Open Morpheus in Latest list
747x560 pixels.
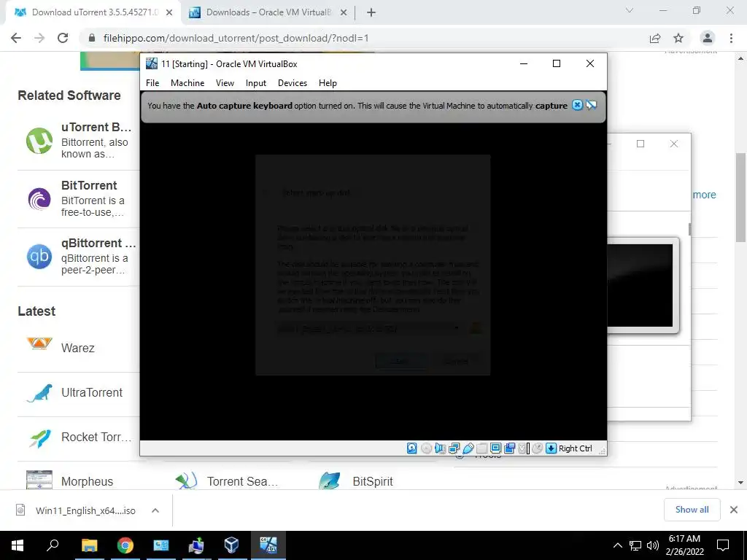point(88,481)
